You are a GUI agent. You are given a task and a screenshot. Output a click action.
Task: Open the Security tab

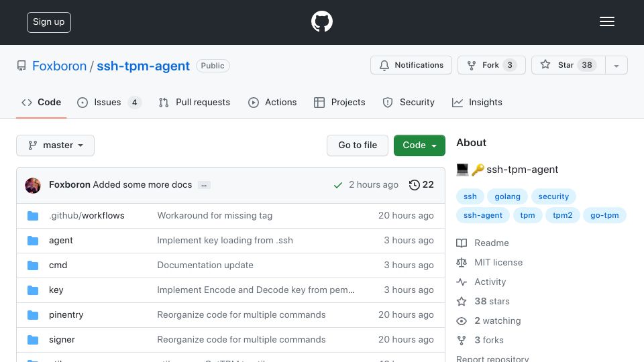[409, 102]
